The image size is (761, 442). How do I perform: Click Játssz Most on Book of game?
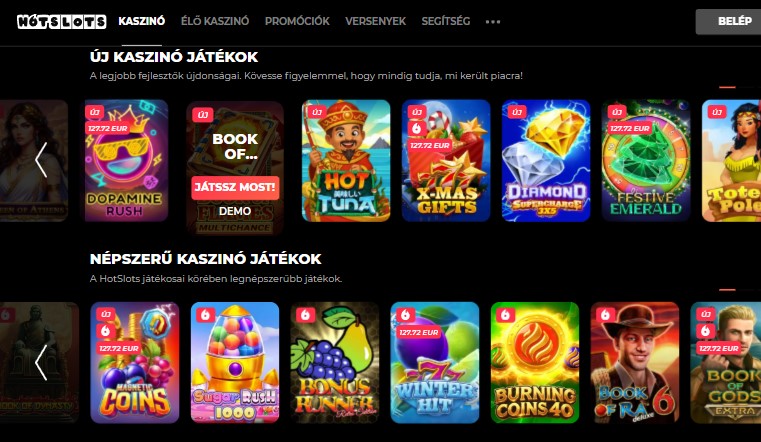point(235,187)
